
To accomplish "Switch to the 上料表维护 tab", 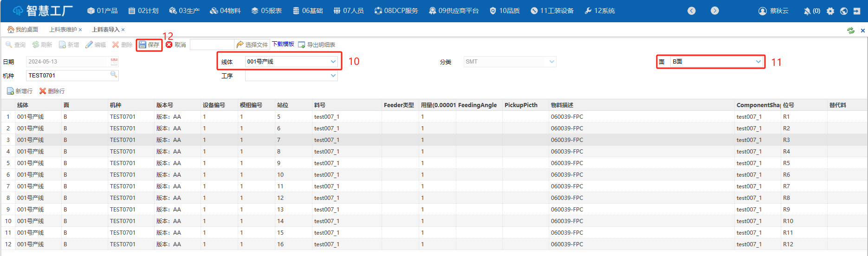I will [x=63, y=30].
